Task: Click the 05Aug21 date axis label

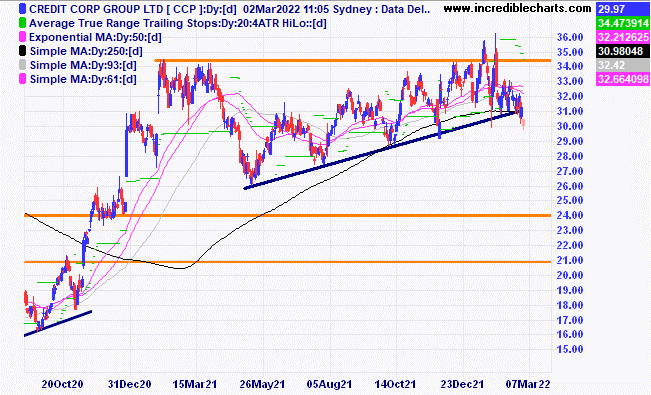Action: pos(329,384)
